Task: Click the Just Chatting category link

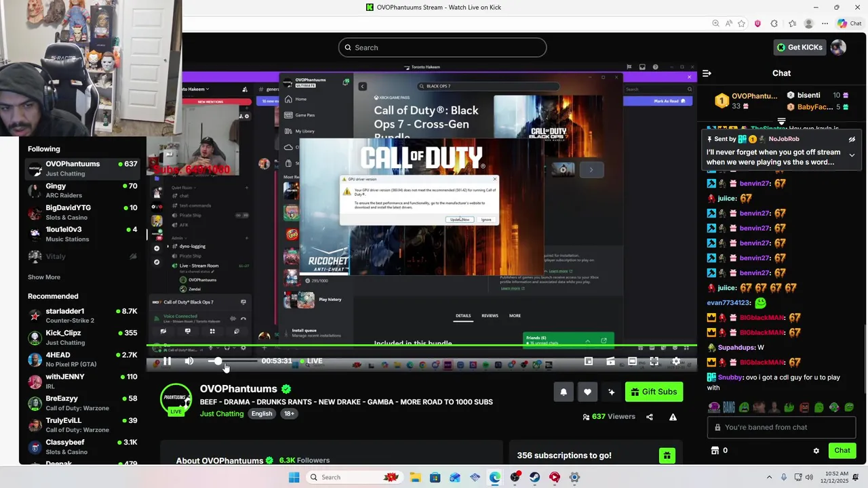Action: [x=222, y=414]
